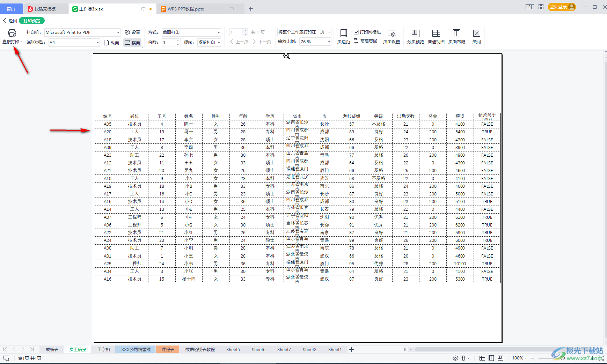Expand the 方式 单面打印 dropdown
The image size is (607, 364).
219,32
